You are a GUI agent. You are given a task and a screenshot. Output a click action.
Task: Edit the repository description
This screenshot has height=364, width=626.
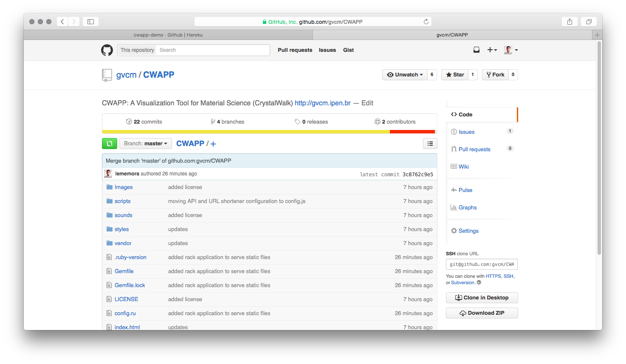coord(367,103)
